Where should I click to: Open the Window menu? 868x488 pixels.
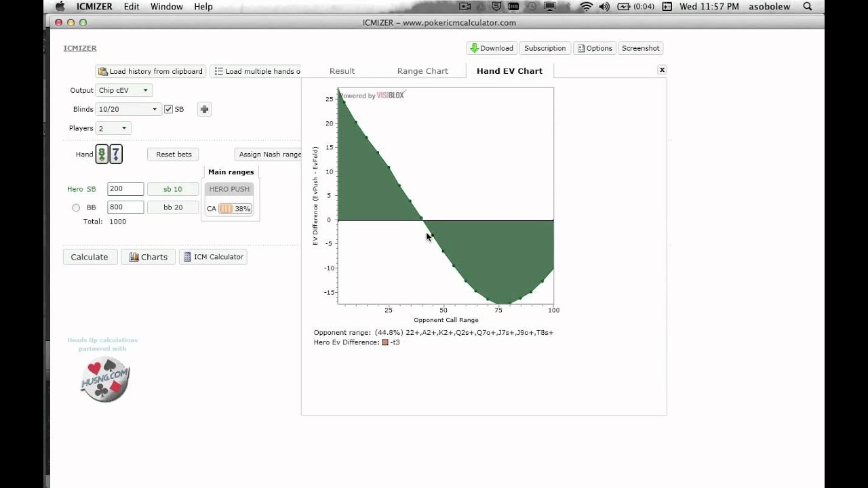point(166,7)
